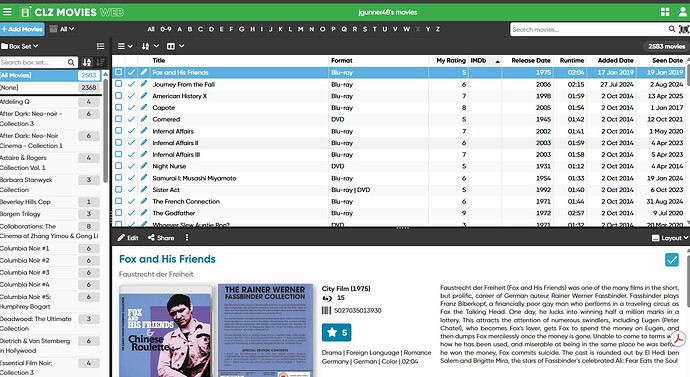Viewport: 690px width, 377px height.
Task: Open the sort order dropdown
Action: point(150,46)
